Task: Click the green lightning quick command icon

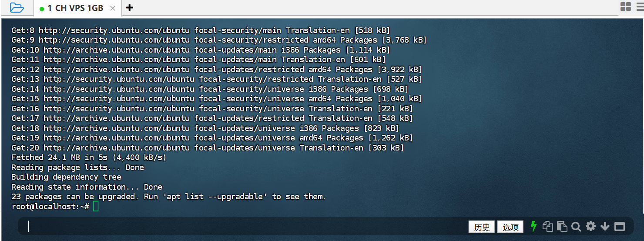Action: [533, 226]
